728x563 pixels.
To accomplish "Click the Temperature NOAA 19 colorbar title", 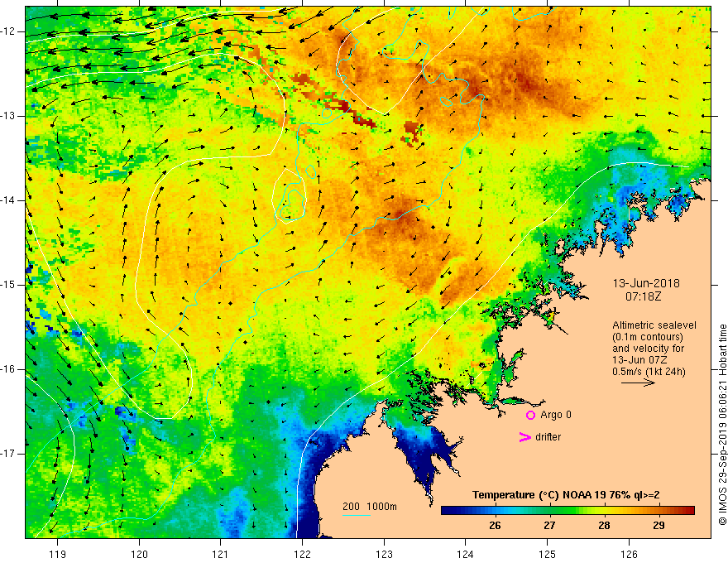I will click(x=566, y=495).
